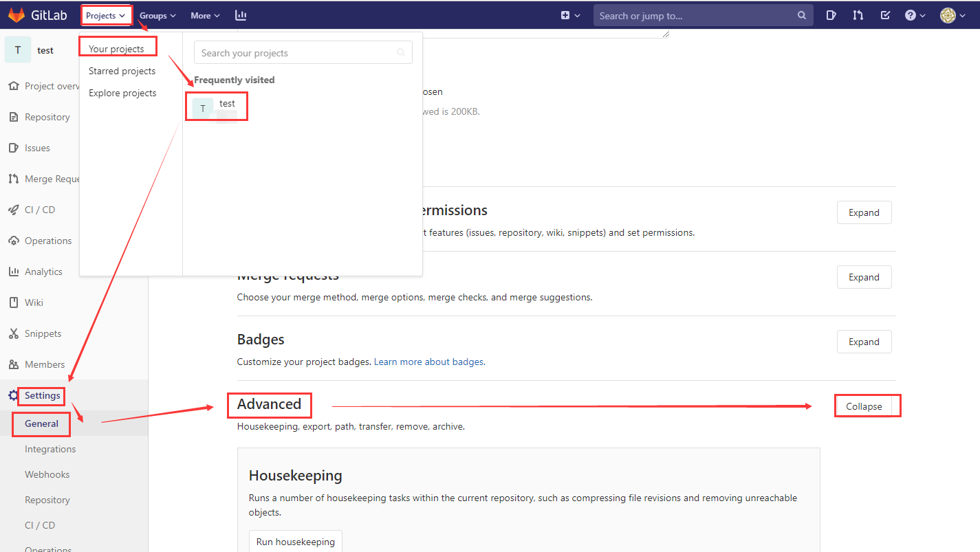
Task: Open the Groups dropdown menu
Action: [x=157, y=15]
